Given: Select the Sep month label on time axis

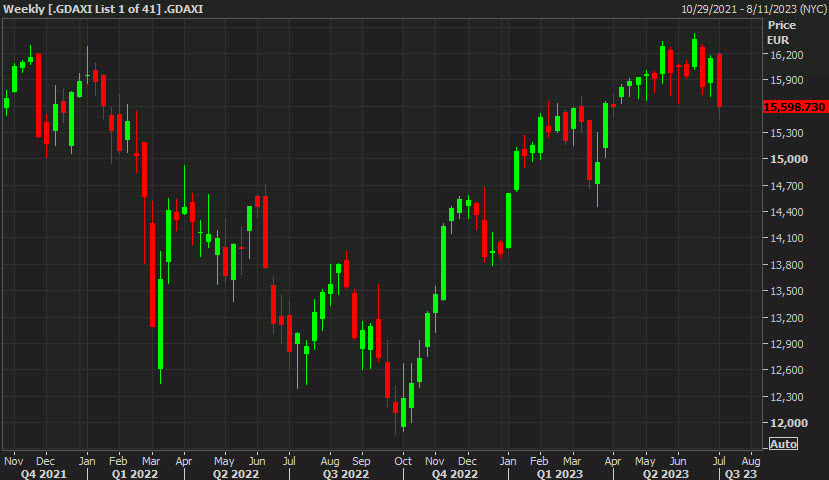Looking at the screenshot, I should pyautogui.click(x=361, y=461).
